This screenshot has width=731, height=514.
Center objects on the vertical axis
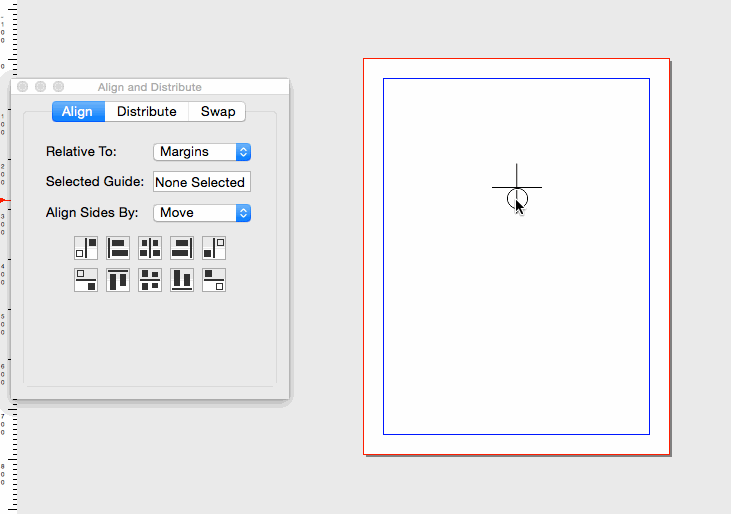[x=150, y=248]
